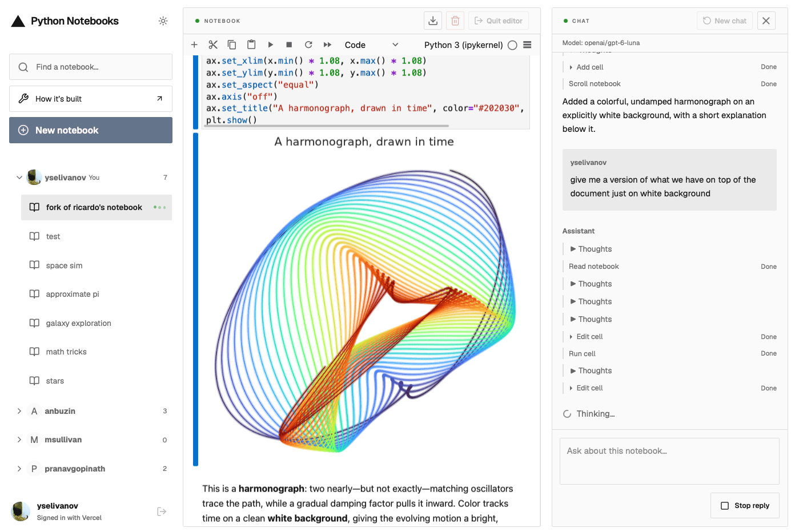
Task: Click the Ask about this notebook input
Action: tap(669, 461)
